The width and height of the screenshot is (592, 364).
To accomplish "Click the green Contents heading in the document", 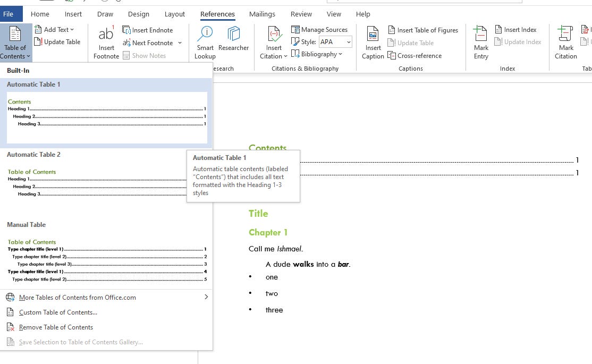I will click(267, 147).
